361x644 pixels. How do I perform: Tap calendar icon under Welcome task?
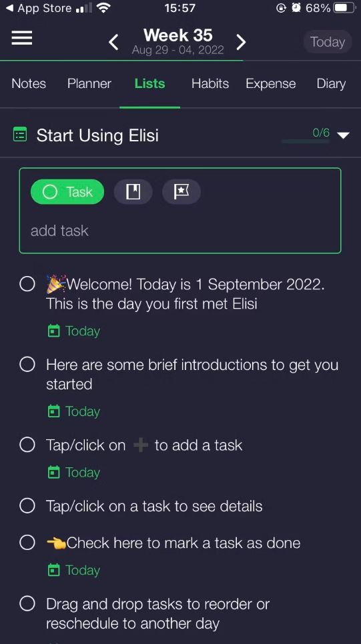[54, 331]
